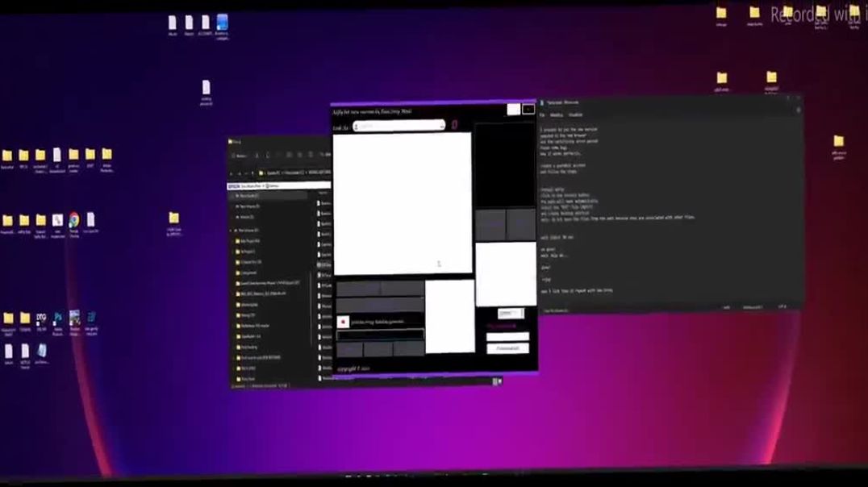This screenshot has width=868, height=487.
Task: Click the purple icon beside Look In dropdown
Action: pos(454,125)
